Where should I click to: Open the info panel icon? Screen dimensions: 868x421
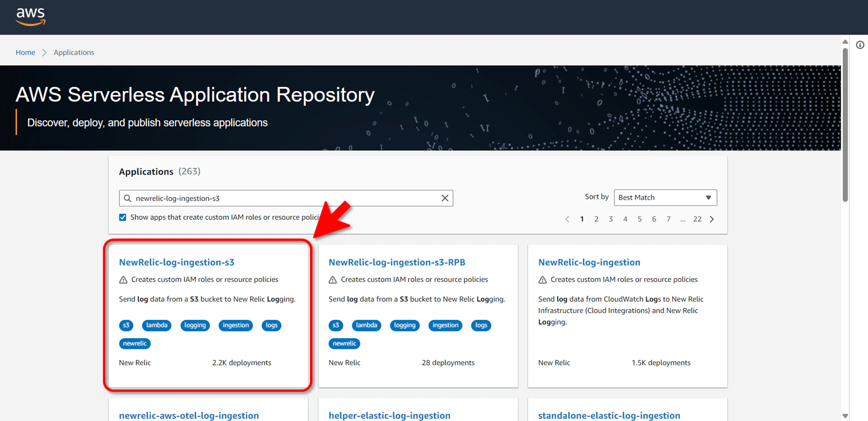tap(860, 45)
